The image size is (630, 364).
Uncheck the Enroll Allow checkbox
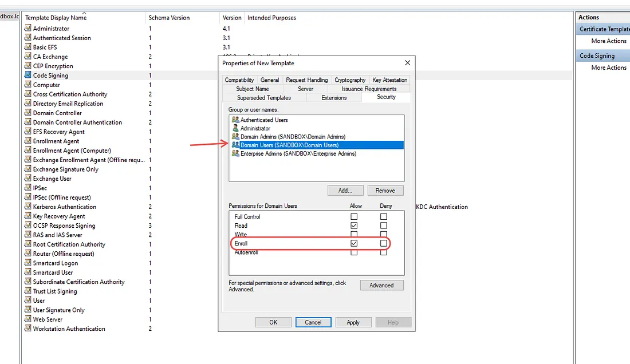tap(354, 244)
